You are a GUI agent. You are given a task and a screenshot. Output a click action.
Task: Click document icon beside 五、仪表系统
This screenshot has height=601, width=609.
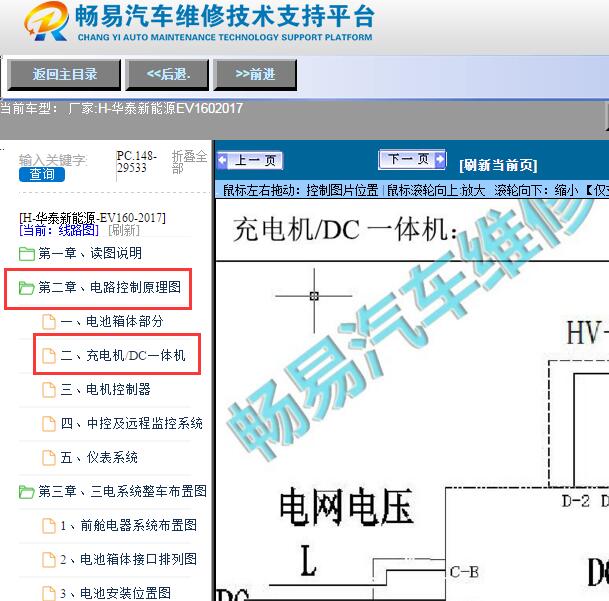[49, 458]
